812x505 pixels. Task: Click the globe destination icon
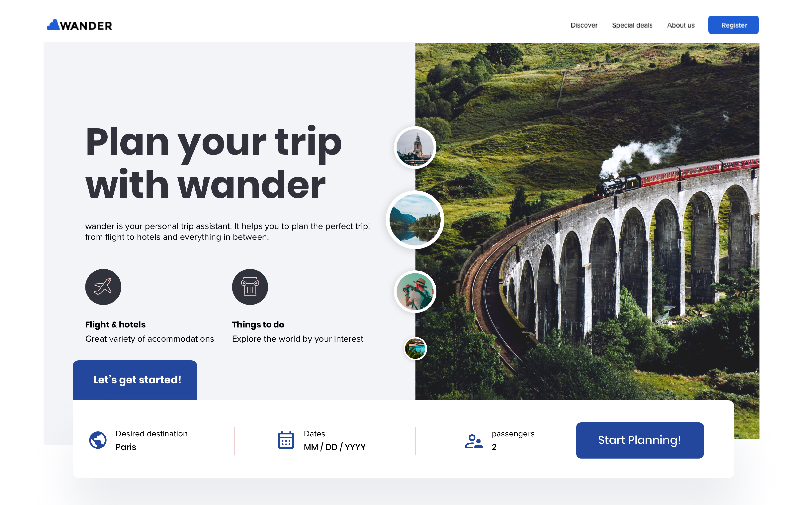point(98,440)
